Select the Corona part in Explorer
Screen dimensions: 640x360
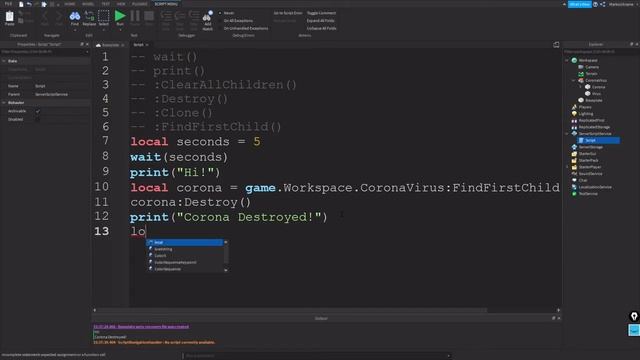[x=595, y=87]
